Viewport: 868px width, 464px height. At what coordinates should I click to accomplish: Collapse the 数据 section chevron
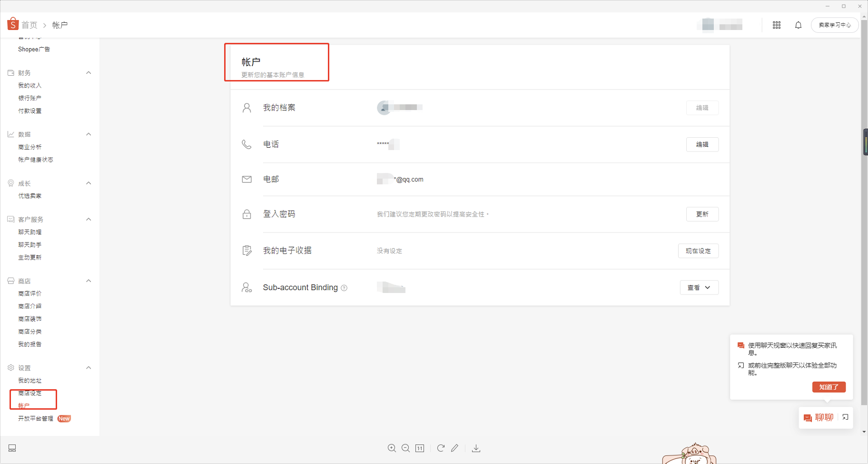(89, 134)
